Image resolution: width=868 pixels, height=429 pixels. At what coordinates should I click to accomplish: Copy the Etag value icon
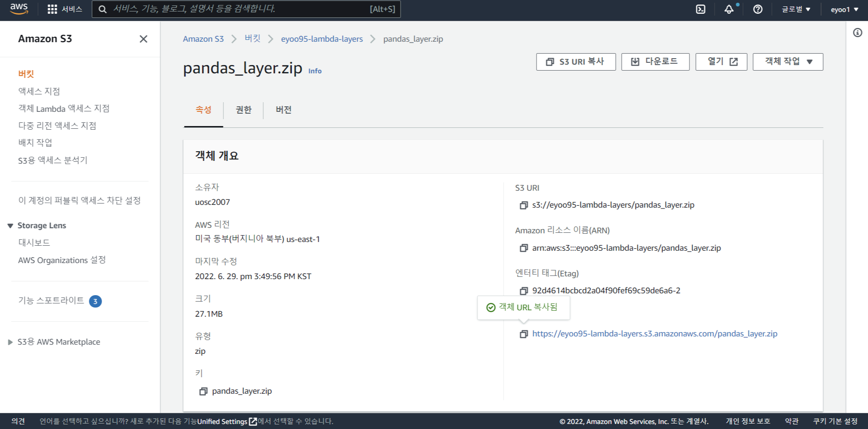coord(524,291)
